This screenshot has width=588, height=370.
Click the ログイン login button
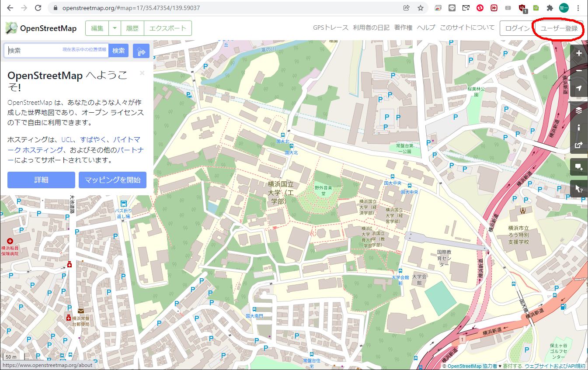[517, 28]
